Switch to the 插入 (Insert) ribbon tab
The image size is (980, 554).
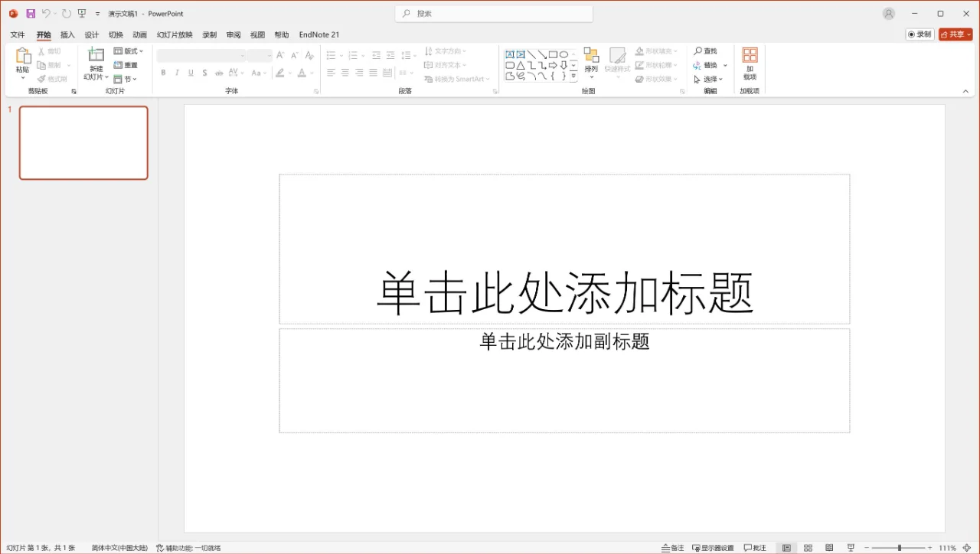pyautogui.click(x=67, y=34)
